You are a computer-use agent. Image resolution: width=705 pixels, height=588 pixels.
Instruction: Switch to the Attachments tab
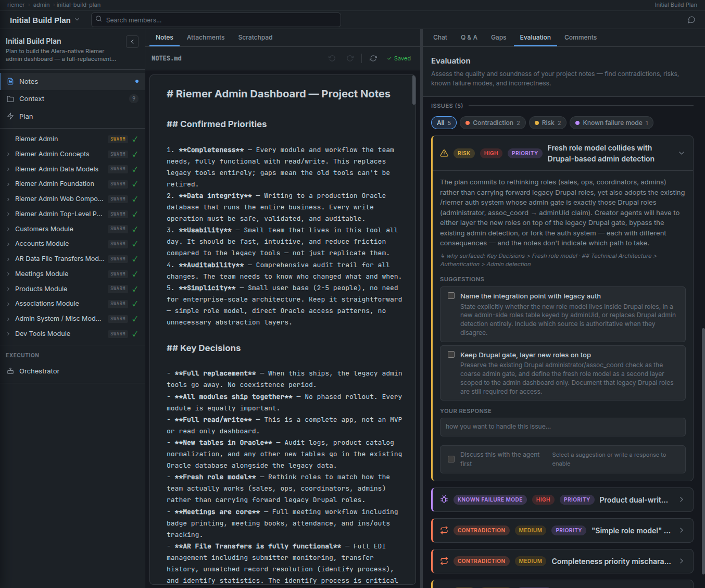(206, 37)
